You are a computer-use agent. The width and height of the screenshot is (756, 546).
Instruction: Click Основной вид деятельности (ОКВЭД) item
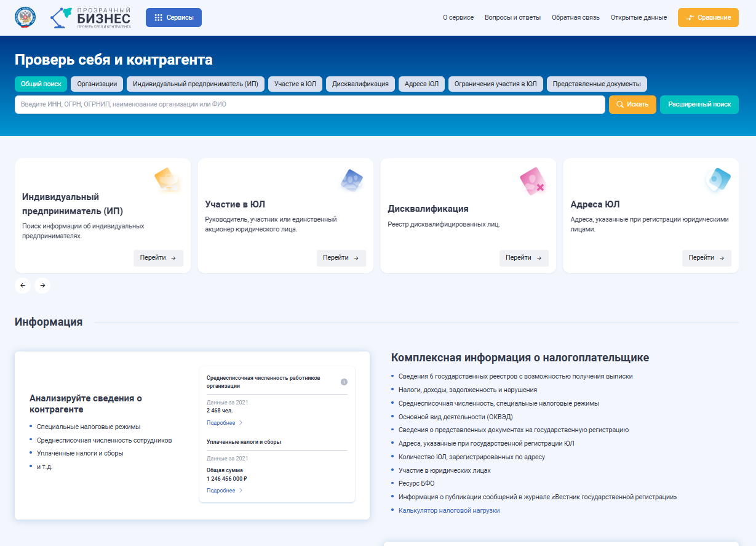[x=455, y=417]
